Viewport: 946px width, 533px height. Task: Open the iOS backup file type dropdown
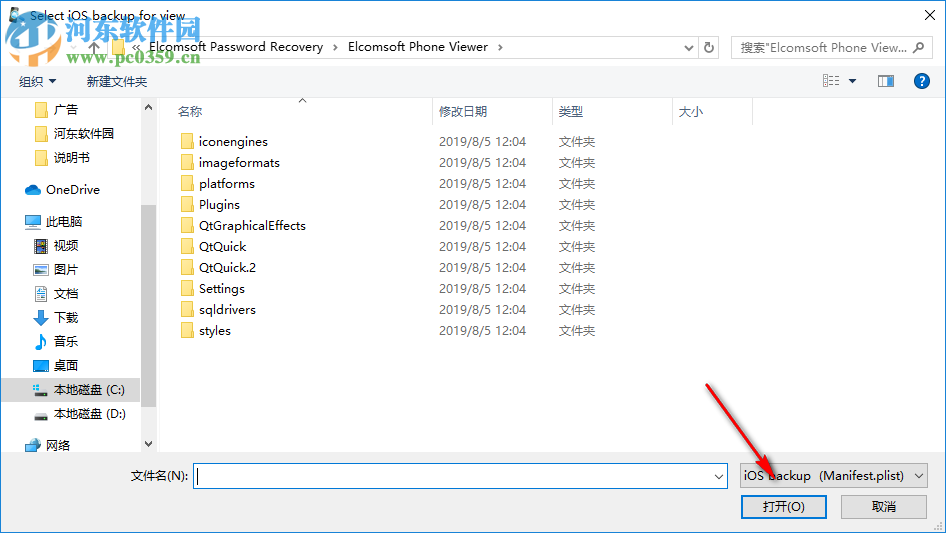[834, 476]
